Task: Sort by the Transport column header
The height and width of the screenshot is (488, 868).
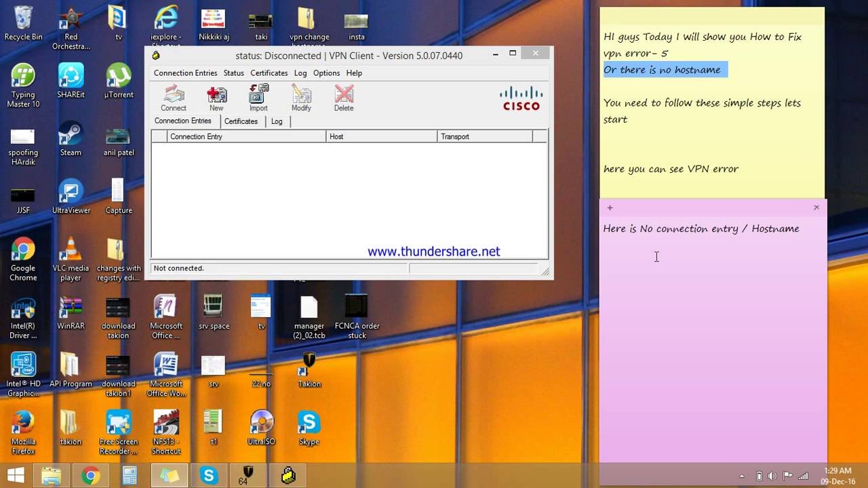Action: [485, 136]
